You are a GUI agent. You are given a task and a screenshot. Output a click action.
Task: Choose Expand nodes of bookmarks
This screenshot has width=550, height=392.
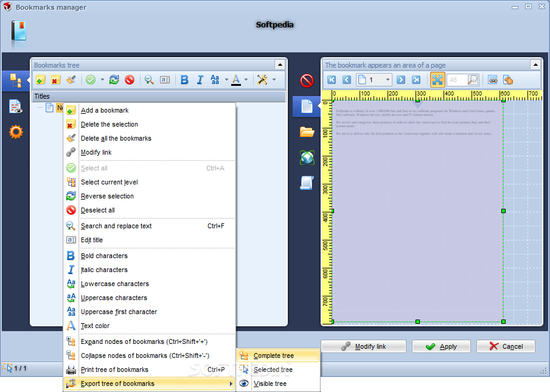150,342
